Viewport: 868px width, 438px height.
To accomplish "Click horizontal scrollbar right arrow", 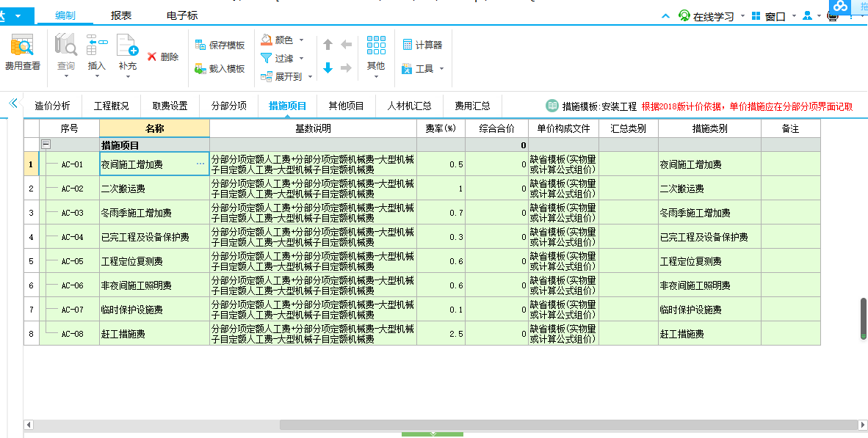I will [x=862, y=425].
